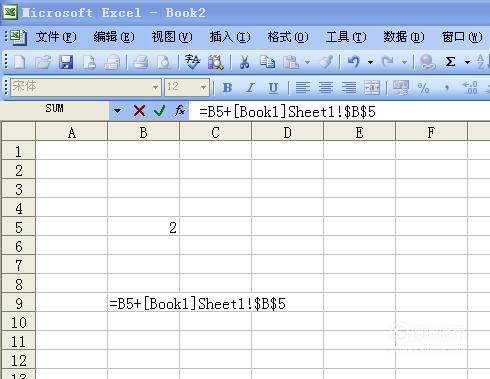Toggle italic formatting with the I button
This screenshot has width=490, height=379.
click(x=250, y=88)
